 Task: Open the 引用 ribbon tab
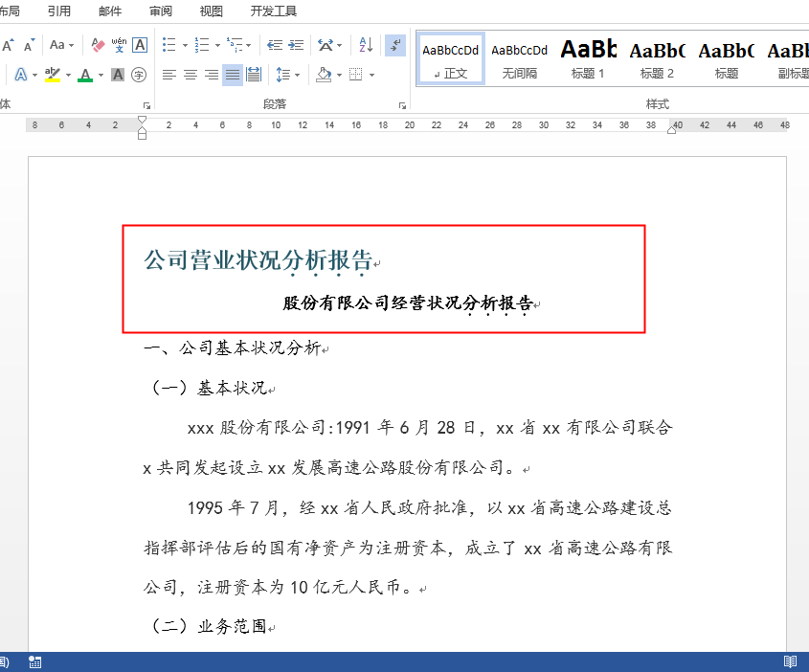[x=58, y=11]
